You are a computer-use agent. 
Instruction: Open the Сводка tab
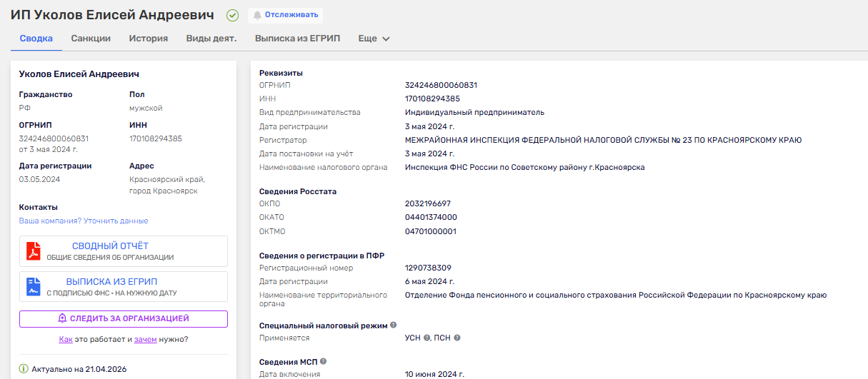36,39
